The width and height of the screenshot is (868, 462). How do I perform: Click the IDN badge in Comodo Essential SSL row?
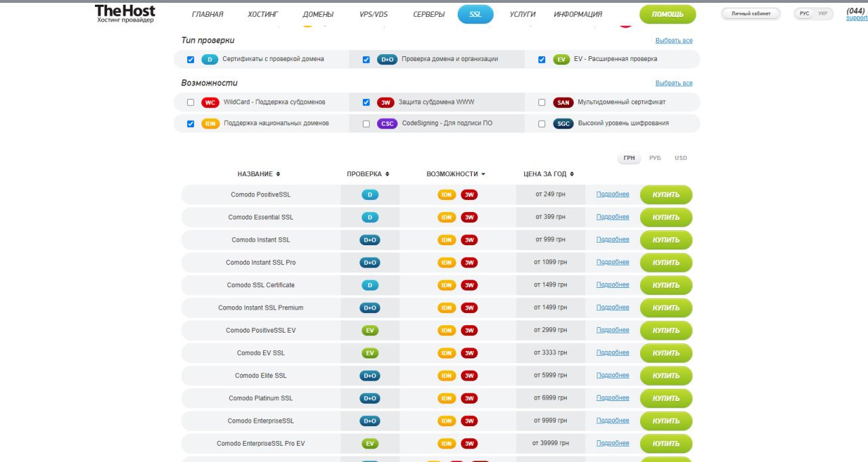click(x=447, y=217)
